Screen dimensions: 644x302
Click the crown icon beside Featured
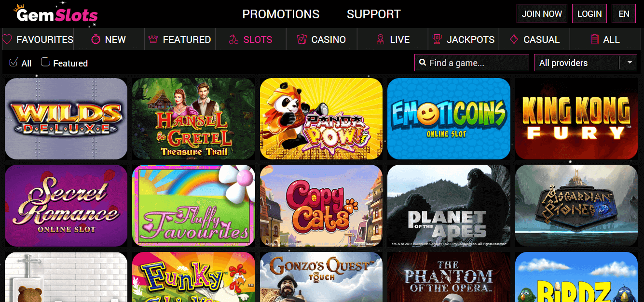pos(154,39)
